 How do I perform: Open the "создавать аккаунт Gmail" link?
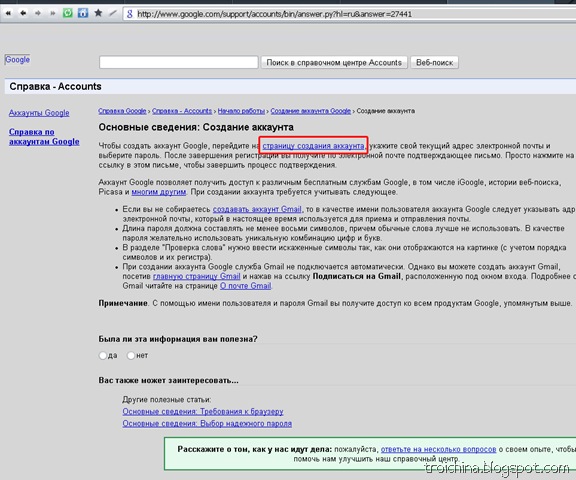(x=257, y=209)
